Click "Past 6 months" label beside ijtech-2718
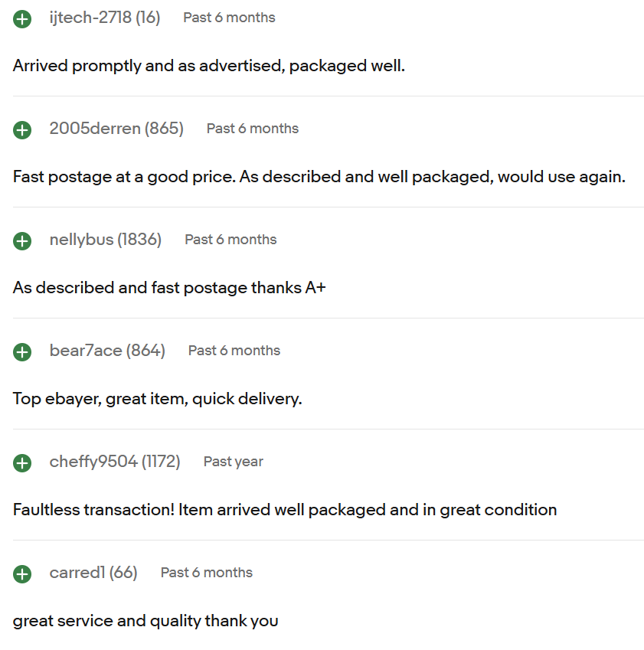The height and width of the screenshot is (650, 644). [x=229, y=18]
